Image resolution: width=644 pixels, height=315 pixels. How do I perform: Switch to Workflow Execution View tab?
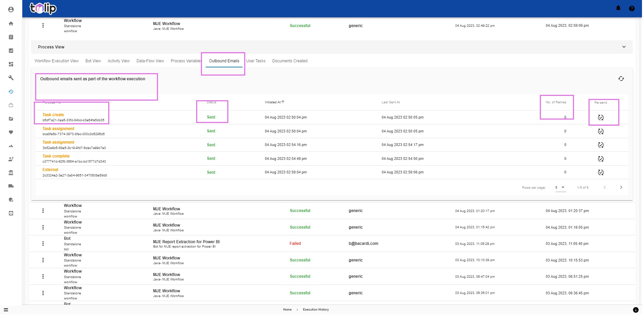point(56,61)
